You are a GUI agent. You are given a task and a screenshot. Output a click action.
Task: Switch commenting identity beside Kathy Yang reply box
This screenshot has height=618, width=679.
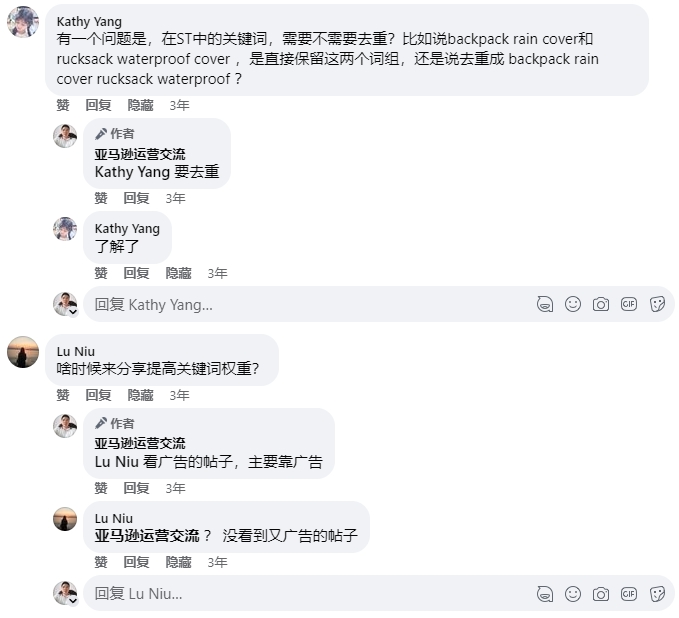coord(65,304)
